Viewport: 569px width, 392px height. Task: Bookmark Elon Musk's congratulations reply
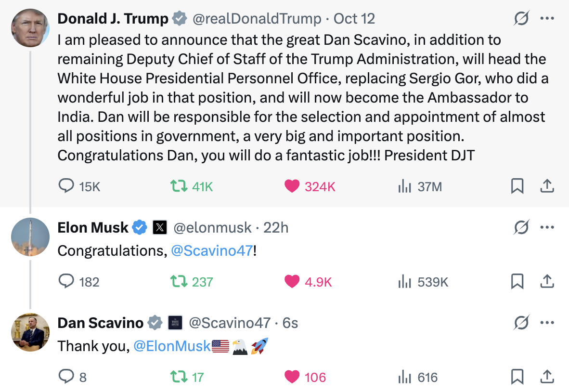[517, 281]
